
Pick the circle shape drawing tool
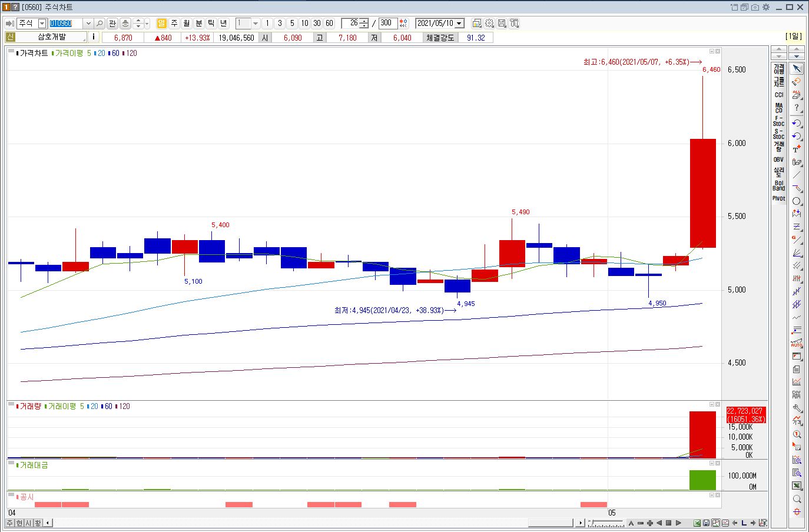pos(797,201)
